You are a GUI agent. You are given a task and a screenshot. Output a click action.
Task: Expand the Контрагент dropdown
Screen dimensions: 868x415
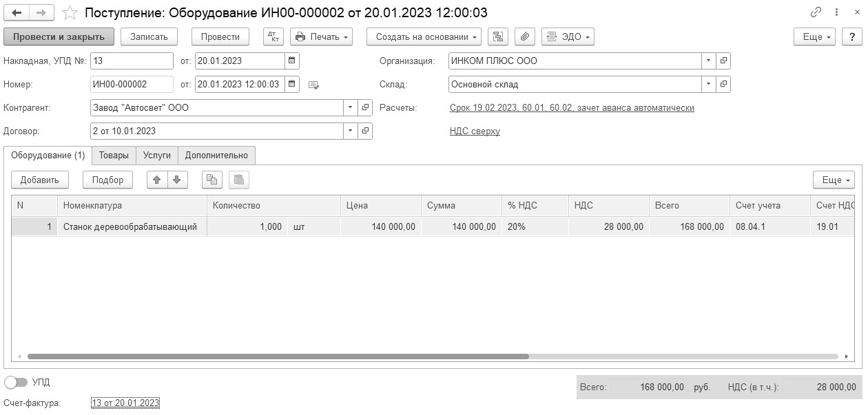(351, 107)
